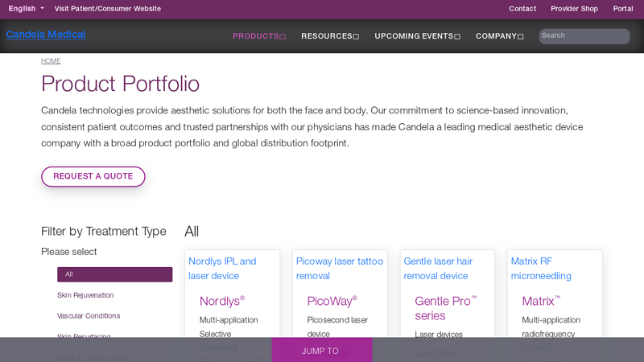
Task: Open the English language dropdown
Action: (x=27, y=9)
